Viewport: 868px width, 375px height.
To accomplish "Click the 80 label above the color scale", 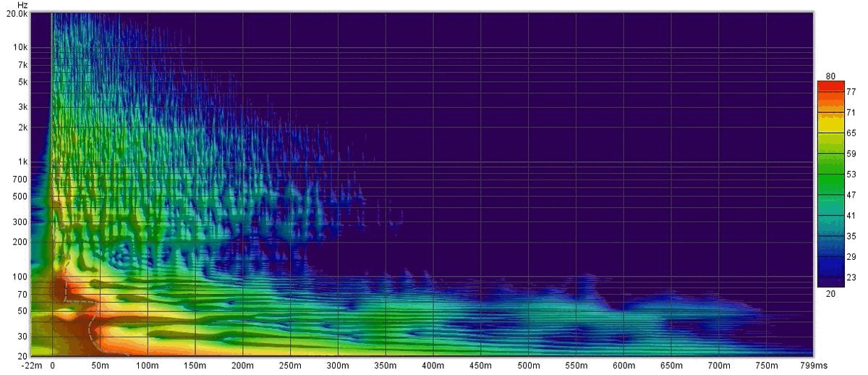I will click(830, 76).
